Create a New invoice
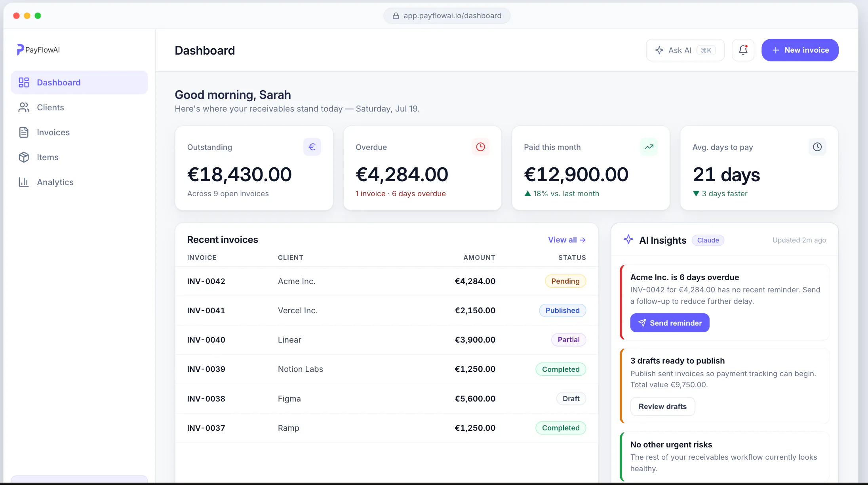 pos(800,50)
